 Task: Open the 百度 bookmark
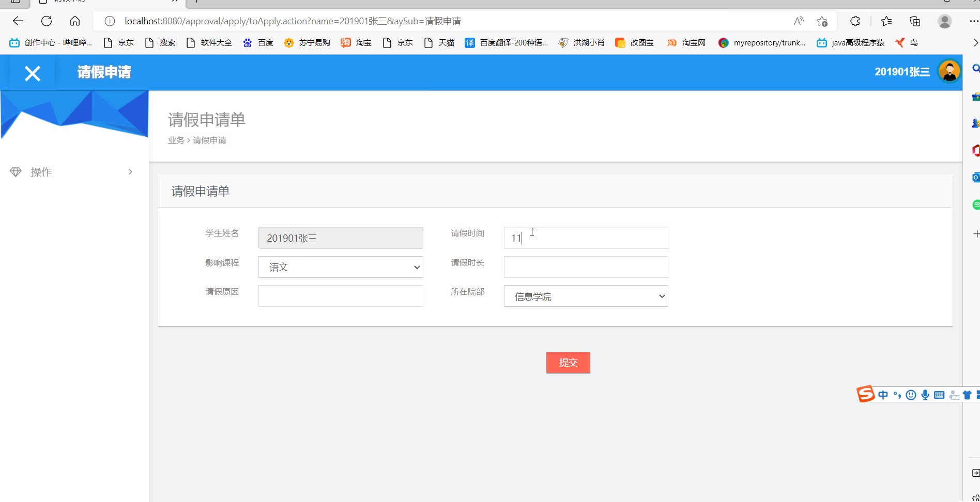258,42
